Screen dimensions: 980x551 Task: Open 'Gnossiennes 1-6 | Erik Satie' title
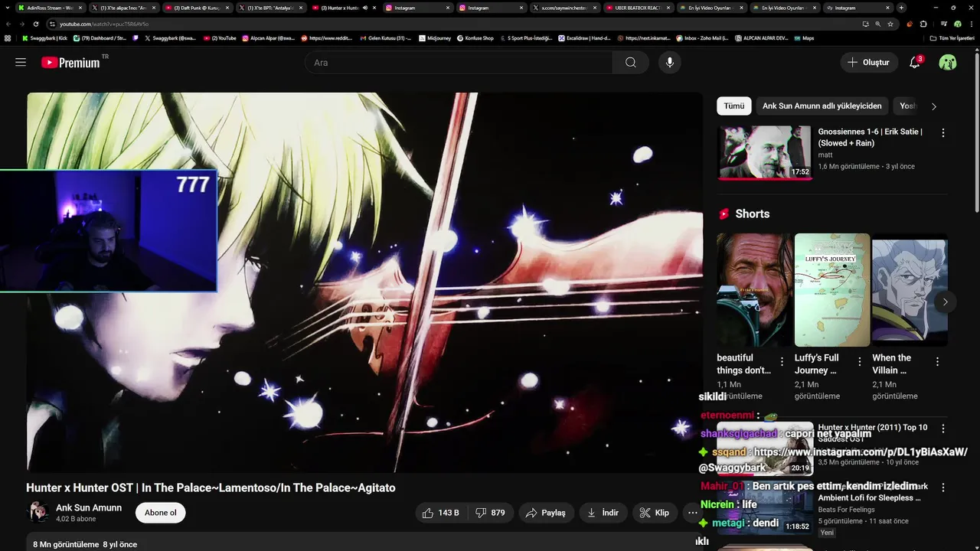[x=870, y=137]
